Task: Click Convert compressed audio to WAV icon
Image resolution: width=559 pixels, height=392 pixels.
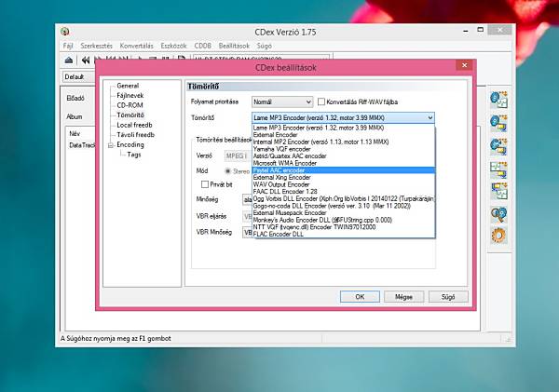Action: [x=498, y=192]
